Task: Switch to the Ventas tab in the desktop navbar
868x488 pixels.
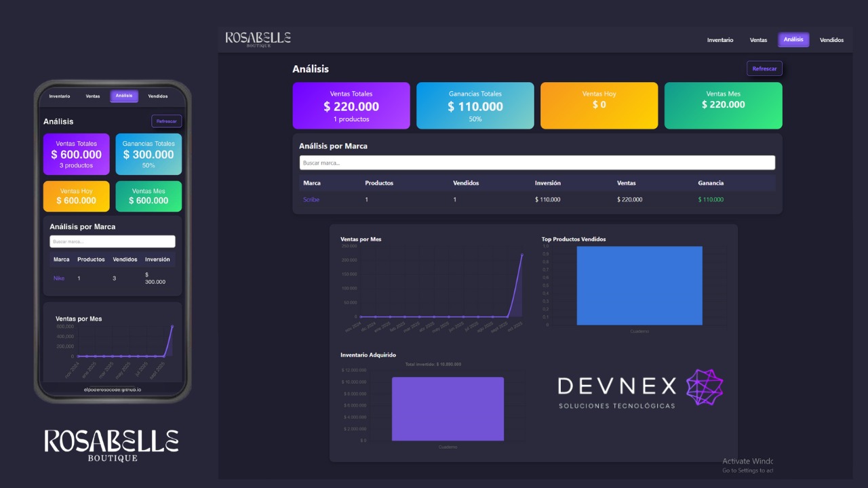Action: [758, 40]
